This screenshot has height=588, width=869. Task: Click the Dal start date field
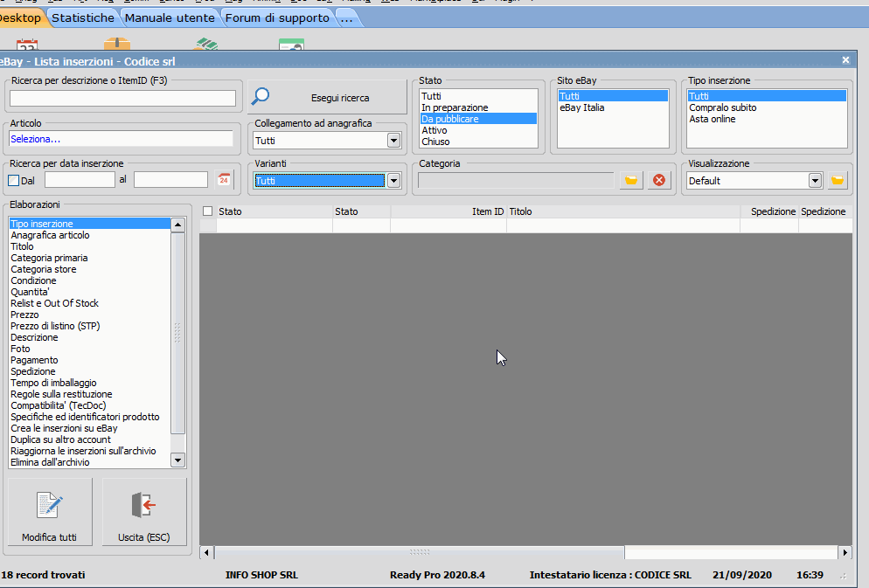pos(80,180)
